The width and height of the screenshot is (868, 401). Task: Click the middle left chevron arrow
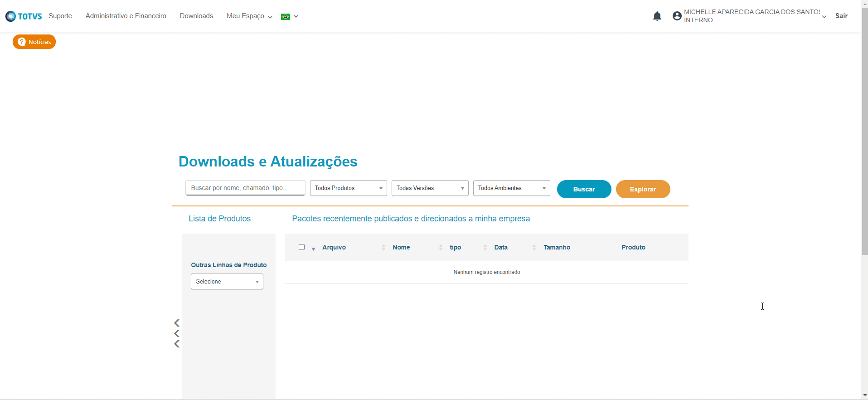pos(177,333)
